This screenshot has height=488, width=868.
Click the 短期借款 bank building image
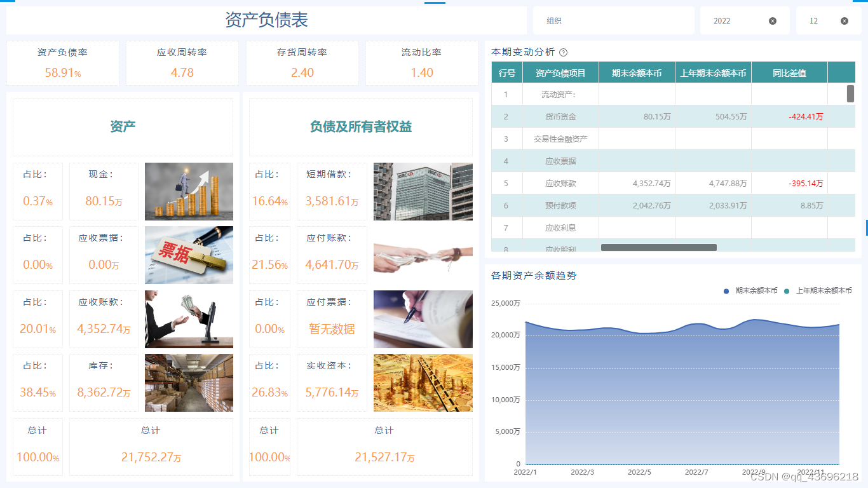tap(423, 191)
